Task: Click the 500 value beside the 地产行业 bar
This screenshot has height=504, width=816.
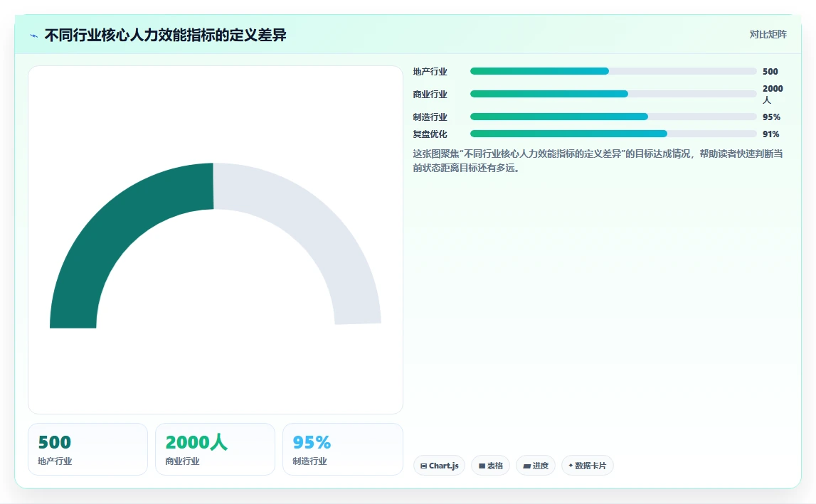Action: [x=770, y=72]
